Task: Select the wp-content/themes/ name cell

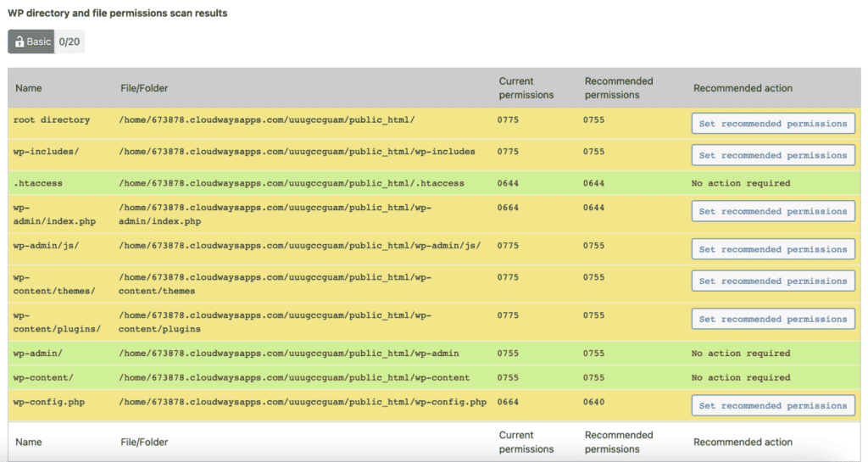Action: click(x=54, y=284)
